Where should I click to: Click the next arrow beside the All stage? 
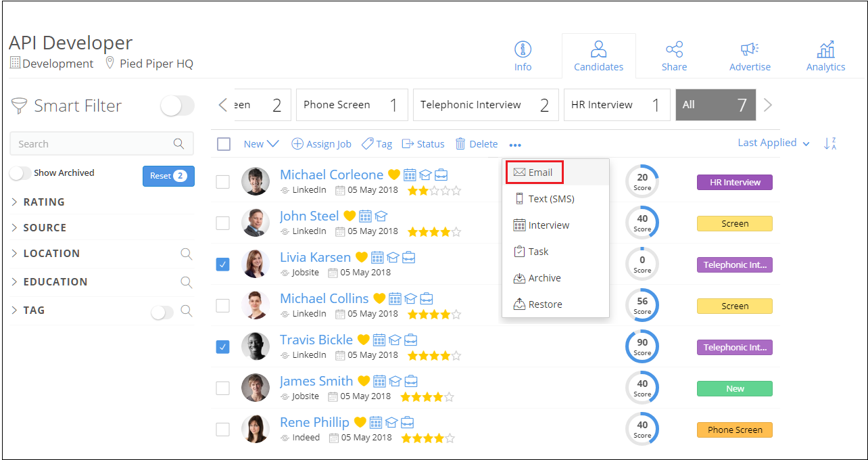pos(767,105)
